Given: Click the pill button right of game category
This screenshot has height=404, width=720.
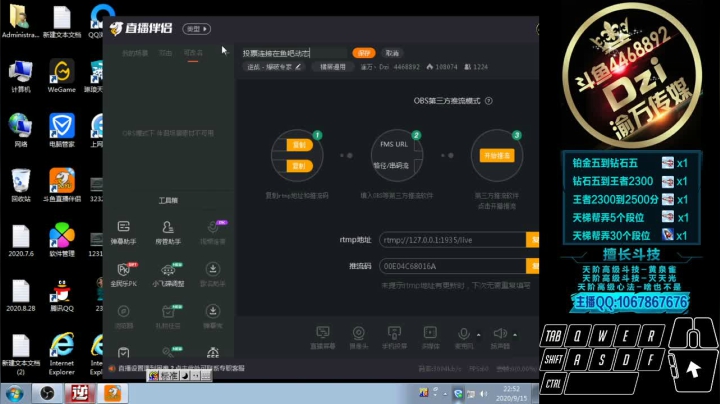Looking at the screenshot, I should point(333,67).
